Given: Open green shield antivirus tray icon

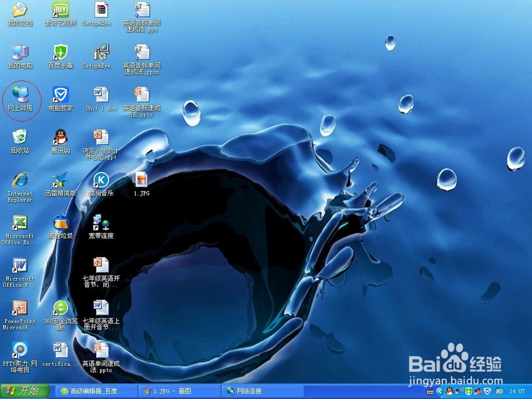Looking at the screenshot, I should [469, 392].
